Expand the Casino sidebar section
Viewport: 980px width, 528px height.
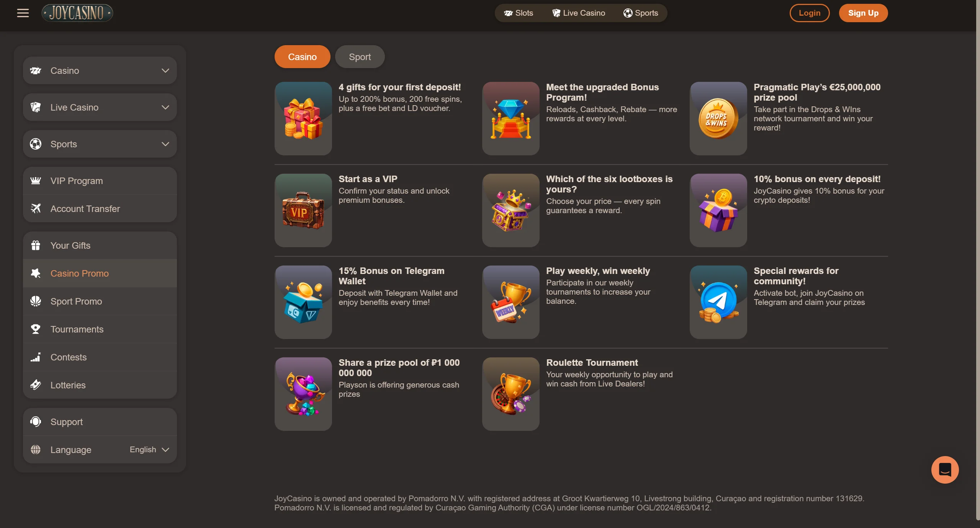pos(100,70)
